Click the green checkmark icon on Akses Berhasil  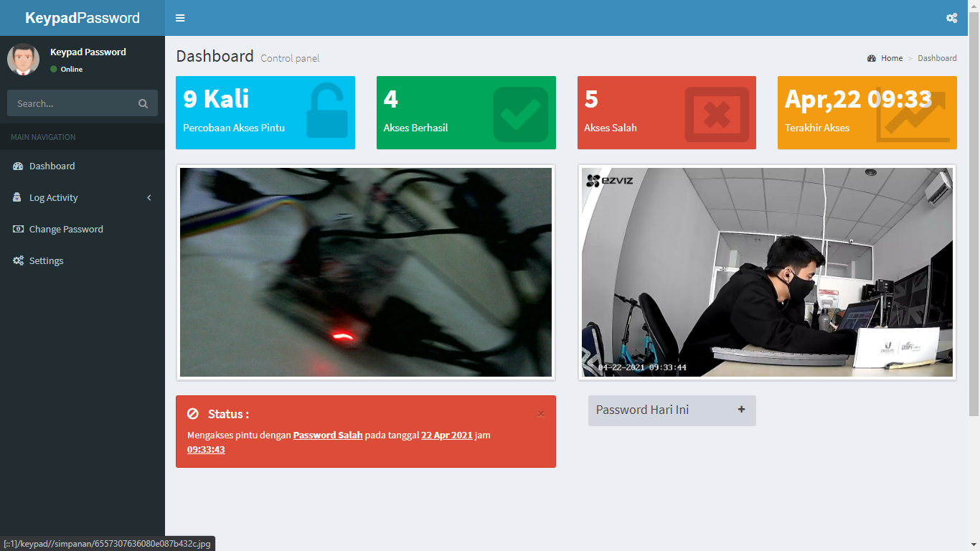pos(520,113)
